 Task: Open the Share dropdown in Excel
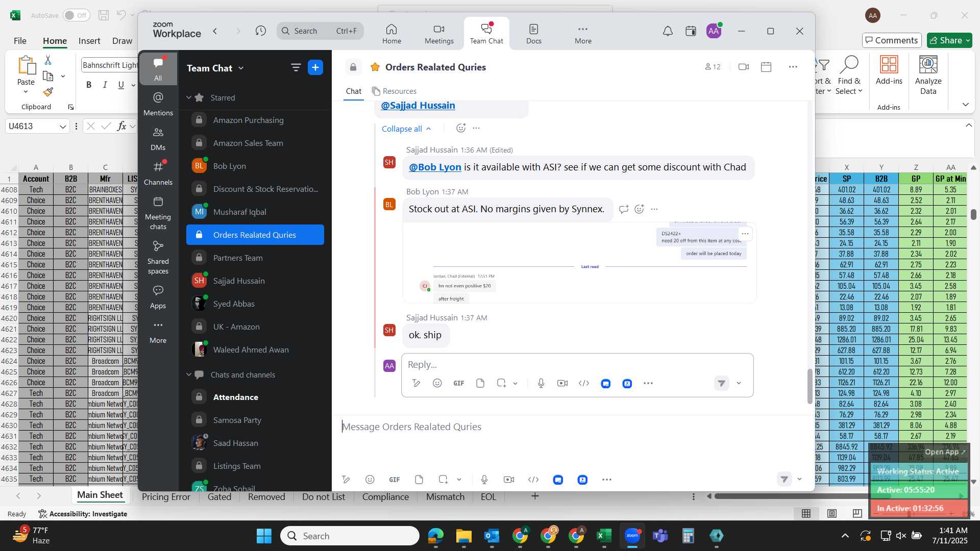coord(967,40)
